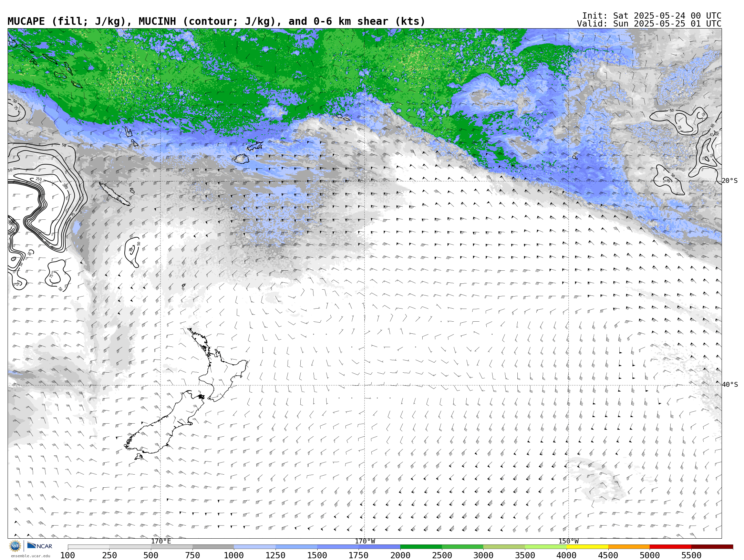Select the orange 4500–5000 colorbar swatch

click(629, 547)
